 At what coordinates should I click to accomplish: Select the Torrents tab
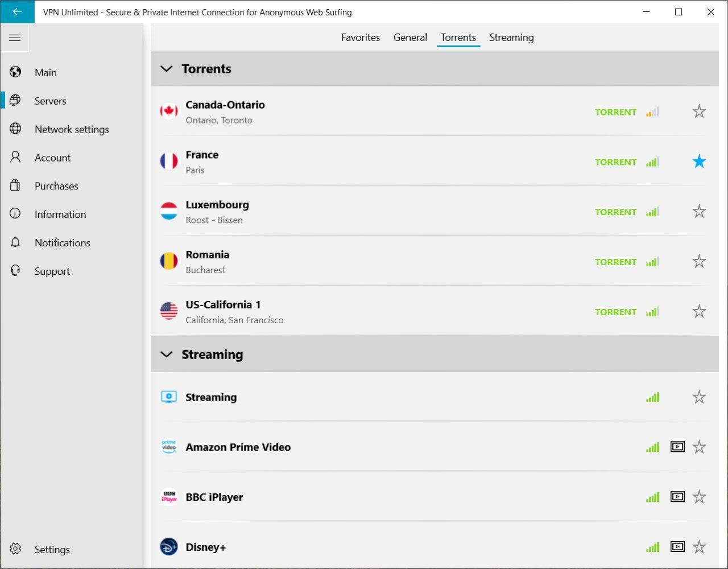coord(458,38)
